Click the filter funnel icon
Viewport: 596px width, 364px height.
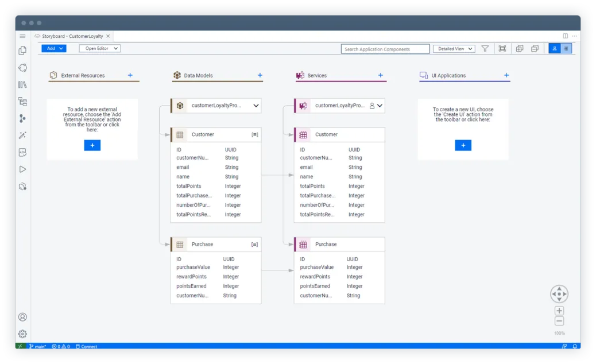[485, 49]
